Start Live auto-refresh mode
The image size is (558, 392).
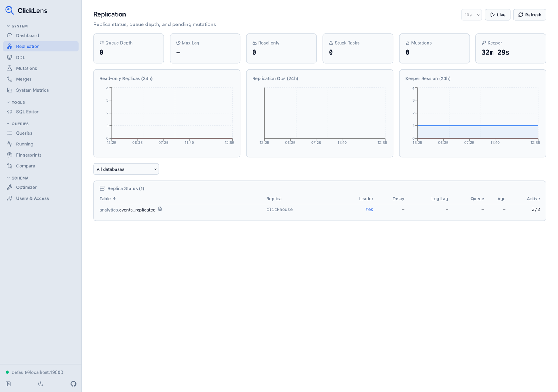tap(497, 15)
